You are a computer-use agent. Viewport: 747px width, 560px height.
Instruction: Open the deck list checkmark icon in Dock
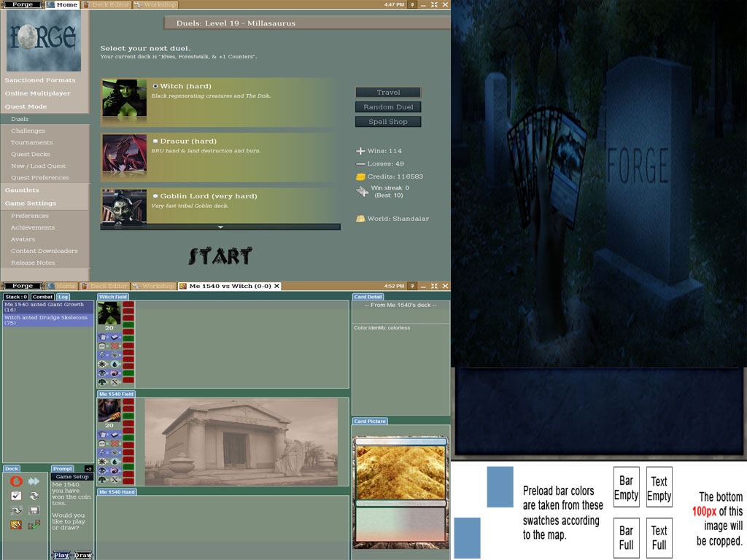[16, 496]
